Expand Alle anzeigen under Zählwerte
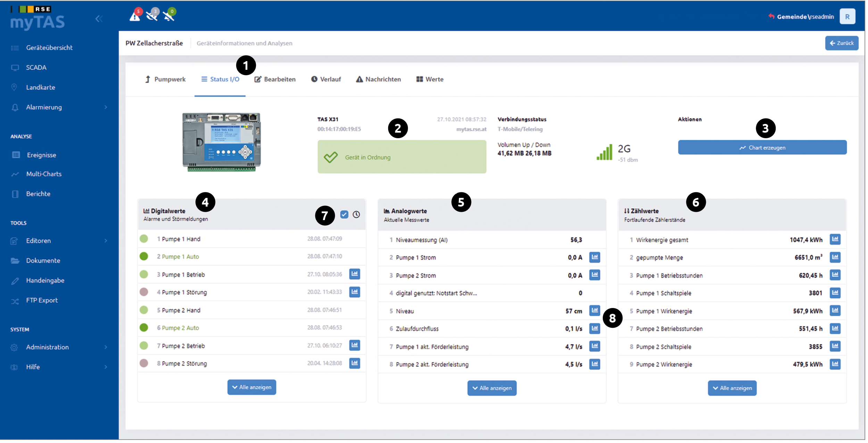Image resolution: width=868 pixels, height=443 pixels. (732, 388)
